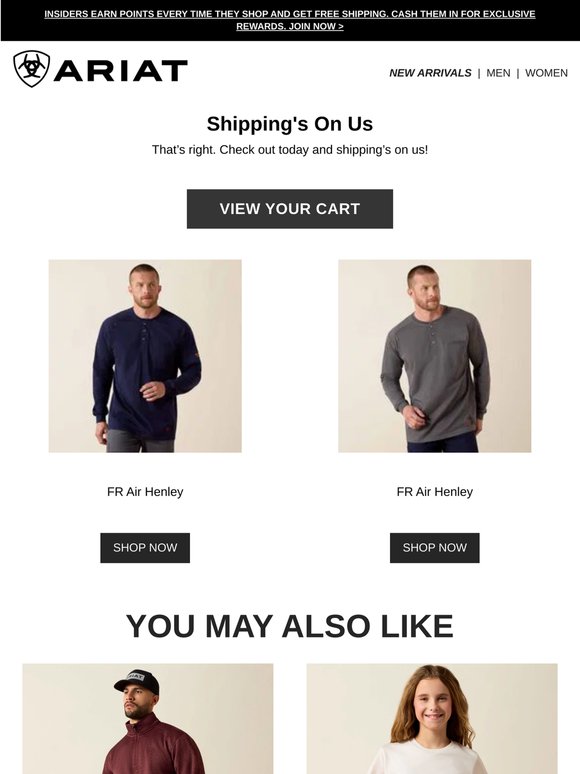Click FR Air Henley label under navy shirt
This screenshot has width=580, height=774.
(x=145, y=492)
